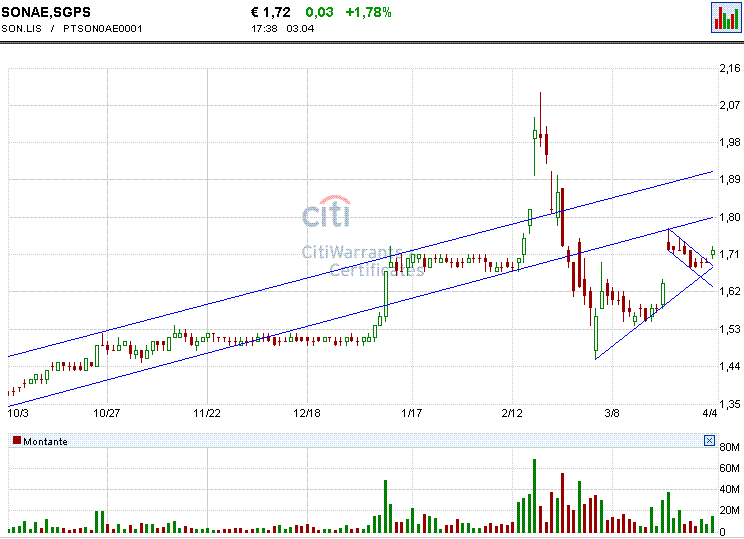
Task: Click the 40M volume axis label
Action: (730, 489)
